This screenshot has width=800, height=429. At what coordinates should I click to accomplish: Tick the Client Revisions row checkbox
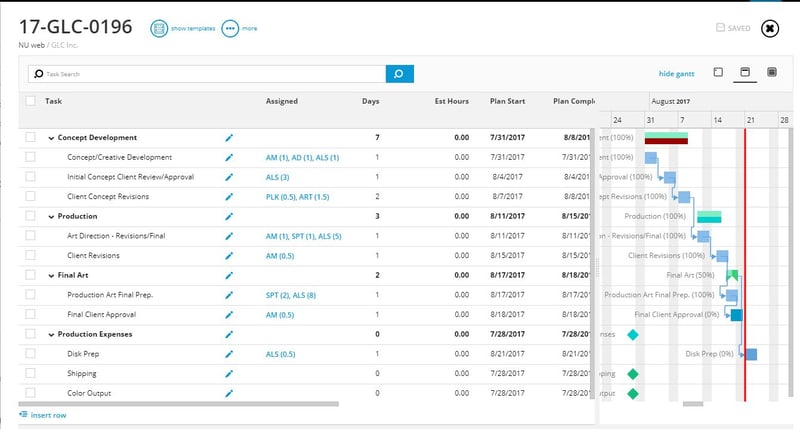(x=31, y=255)
